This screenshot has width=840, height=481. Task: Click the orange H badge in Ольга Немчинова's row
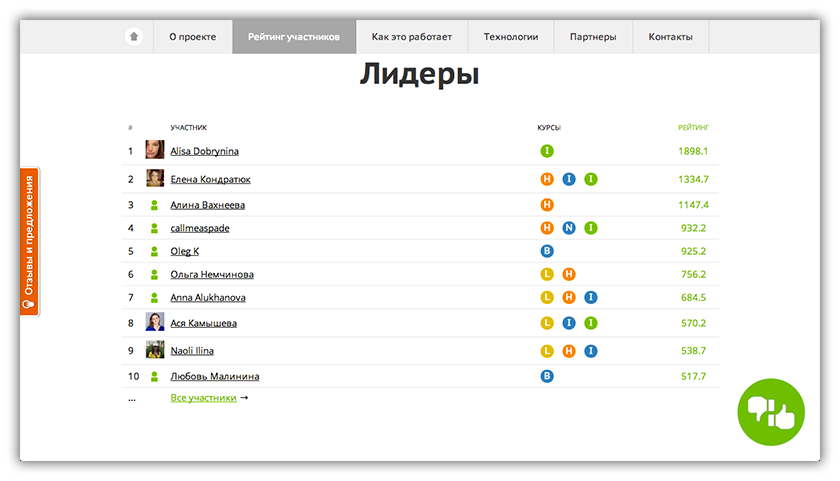[569, 274]
